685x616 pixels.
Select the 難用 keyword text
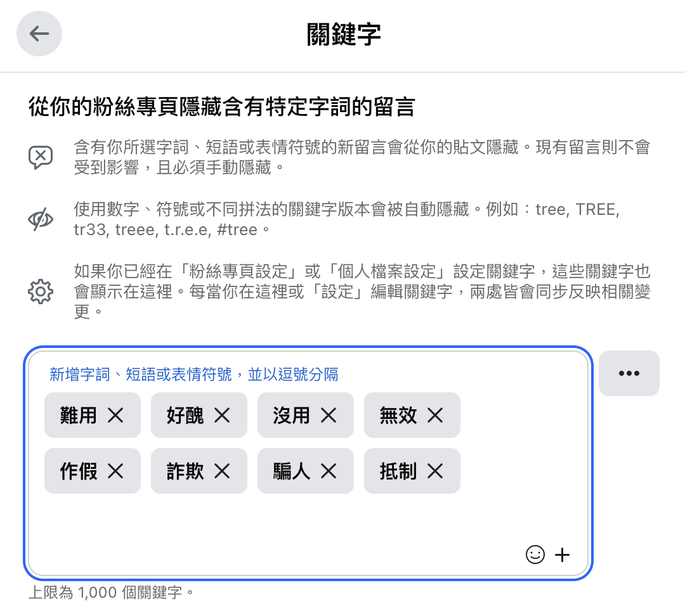point(78,415)
